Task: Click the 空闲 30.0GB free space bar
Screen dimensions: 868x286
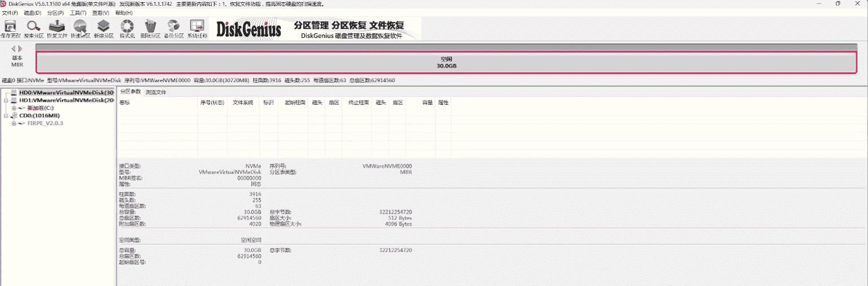Action: click(446, 62)
